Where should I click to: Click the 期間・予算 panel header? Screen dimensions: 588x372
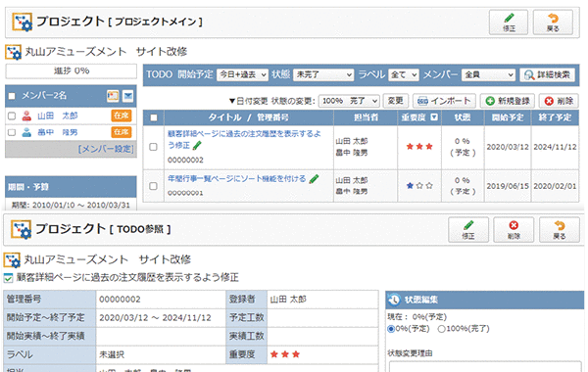click(71, 187)
